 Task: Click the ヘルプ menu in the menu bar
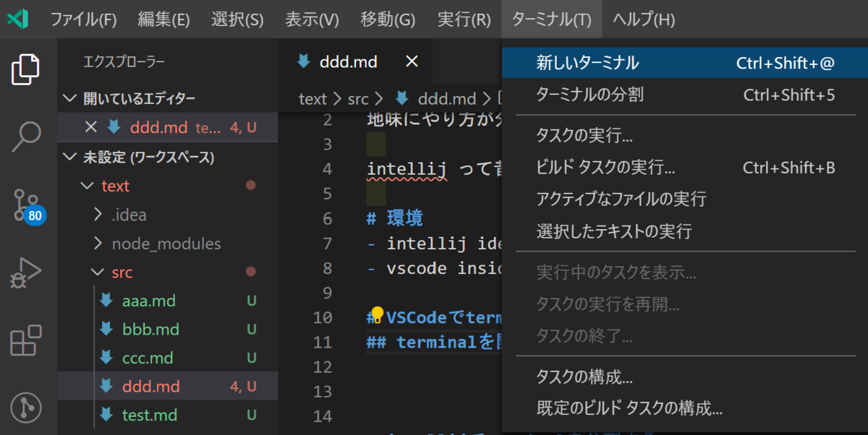click(x=642, y=20)
